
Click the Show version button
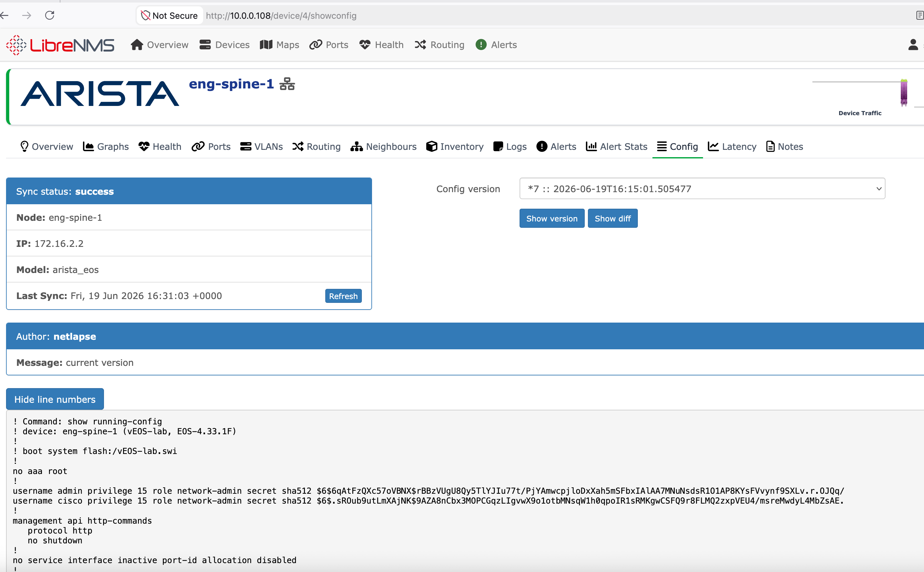(552, 218)
